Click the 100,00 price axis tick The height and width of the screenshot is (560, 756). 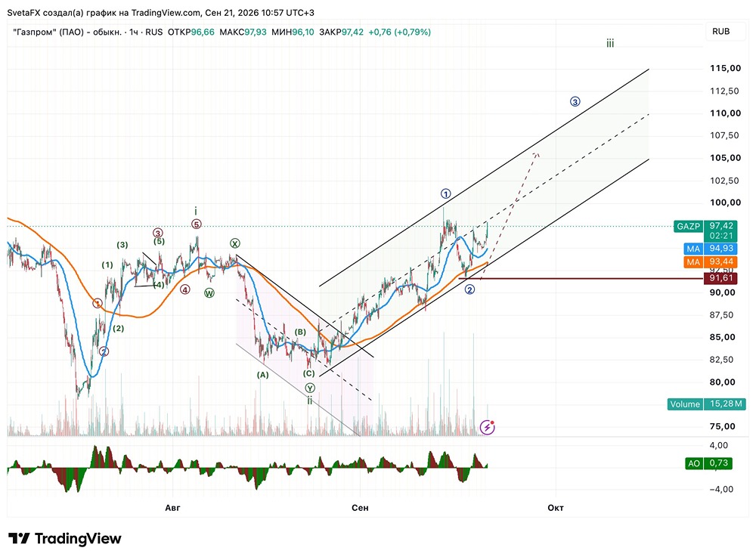coord(725,203)
